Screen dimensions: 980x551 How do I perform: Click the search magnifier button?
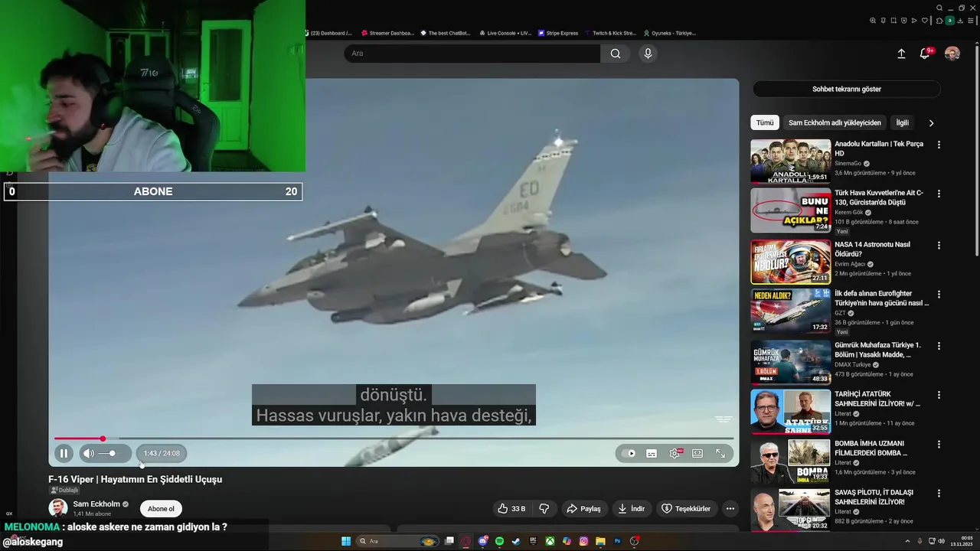616,54
